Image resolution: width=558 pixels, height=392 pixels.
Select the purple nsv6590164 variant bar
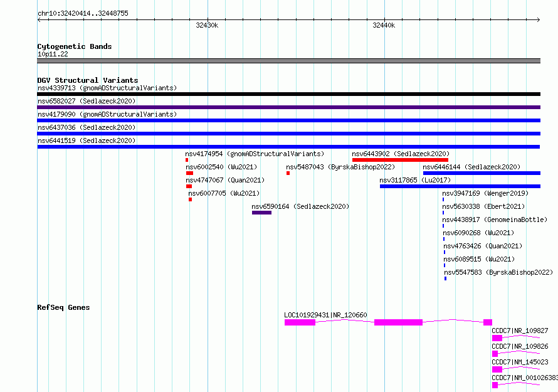(x=261, y=213)
